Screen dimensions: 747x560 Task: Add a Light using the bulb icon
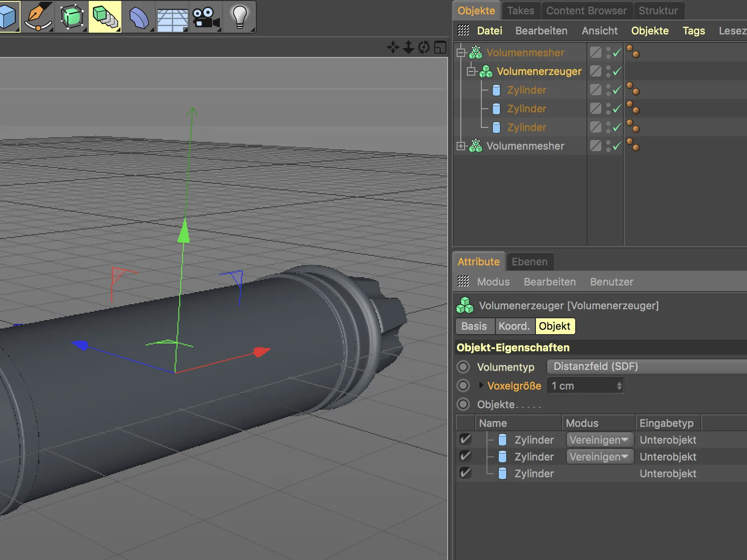tap(240, 17)
